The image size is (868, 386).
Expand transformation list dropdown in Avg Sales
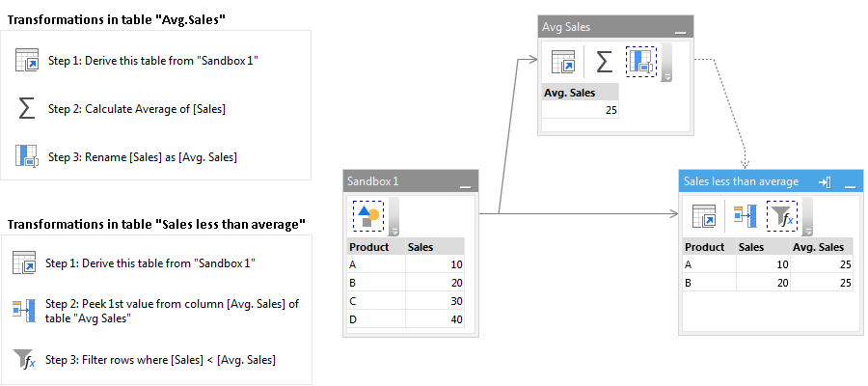(x=665, y=62)
